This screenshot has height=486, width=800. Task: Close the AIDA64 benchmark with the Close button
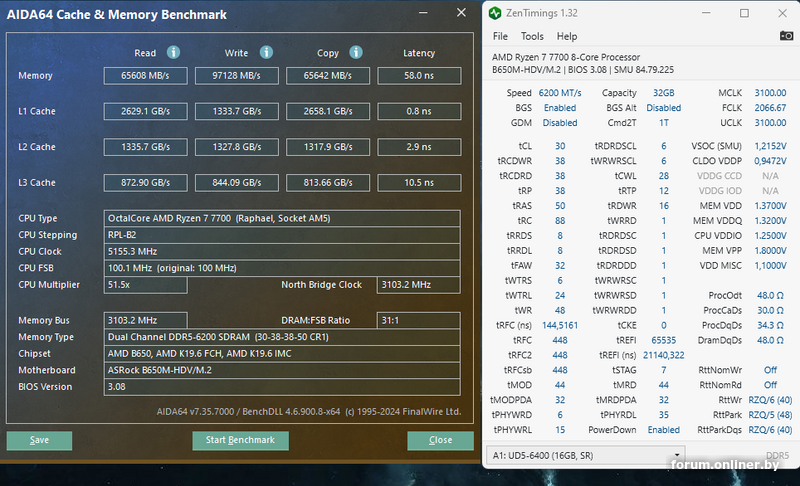(440, 440)
